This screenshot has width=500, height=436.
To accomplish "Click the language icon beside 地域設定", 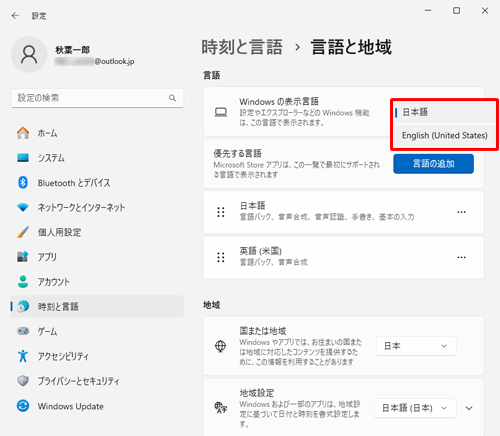I will 221,407.
